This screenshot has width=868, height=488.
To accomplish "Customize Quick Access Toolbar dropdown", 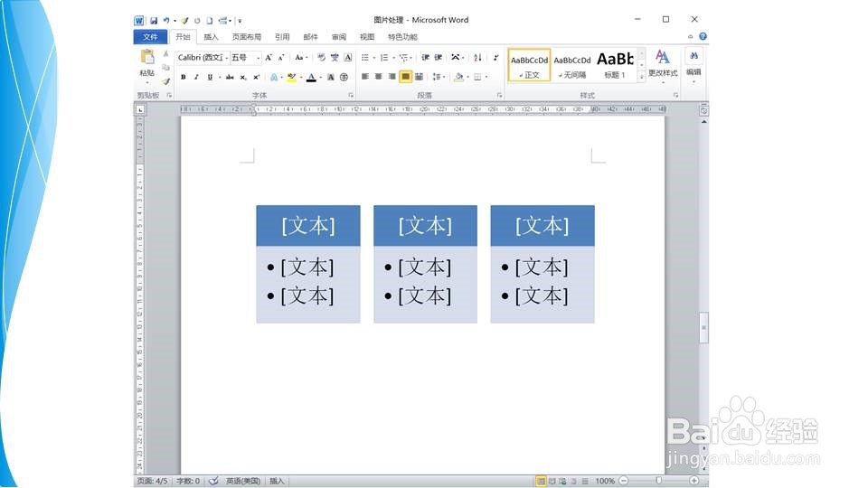I will (x=240, y=21).
